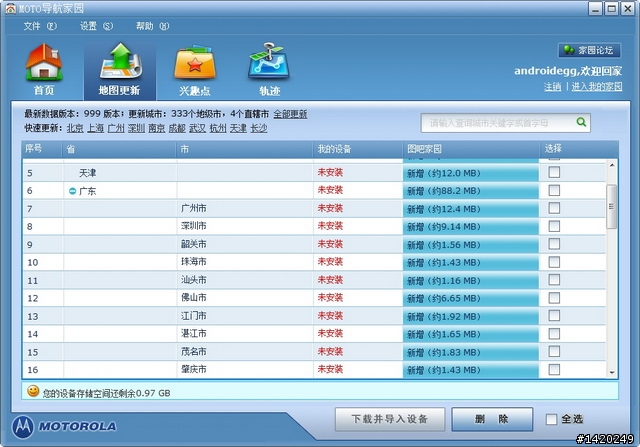Check the box for 天津 row
The width and height of the screenshot is (640, 447).
click(554, 172)
